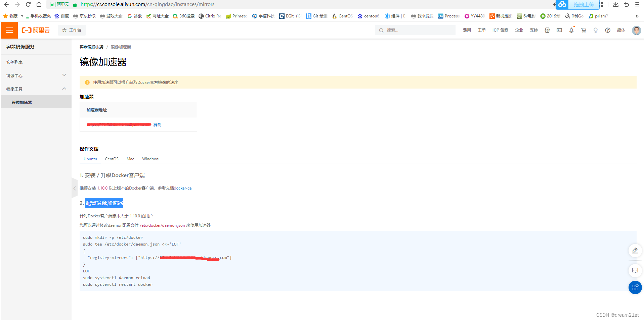Open the ICP 备案 menu
The width and height of the screenshot is (644, 320).
point(500,30)
